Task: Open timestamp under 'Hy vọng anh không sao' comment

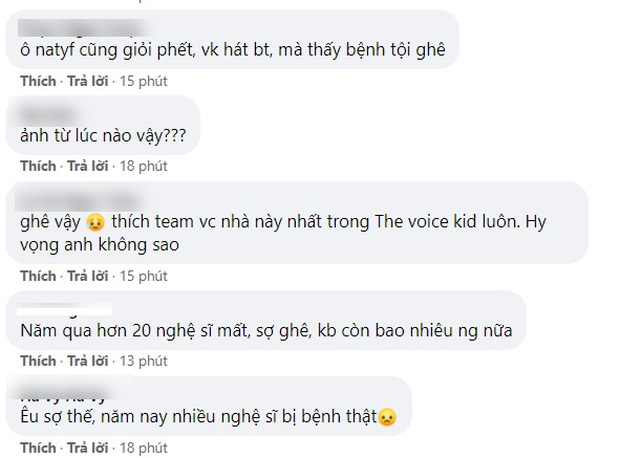Action: pyautogui.click(x=143, y=275)
